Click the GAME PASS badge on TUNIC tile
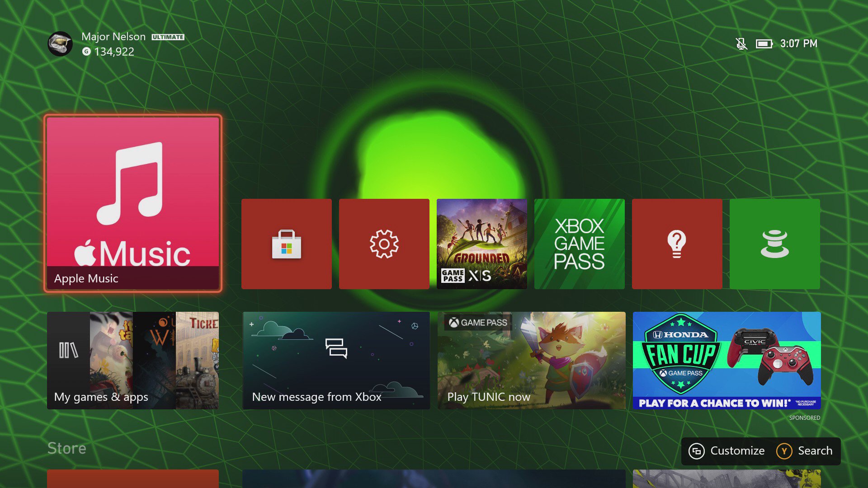868x488 pixels. click(x=478, y=323)
